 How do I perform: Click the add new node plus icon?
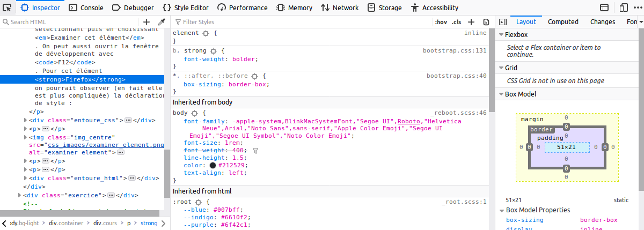(147, 22)
